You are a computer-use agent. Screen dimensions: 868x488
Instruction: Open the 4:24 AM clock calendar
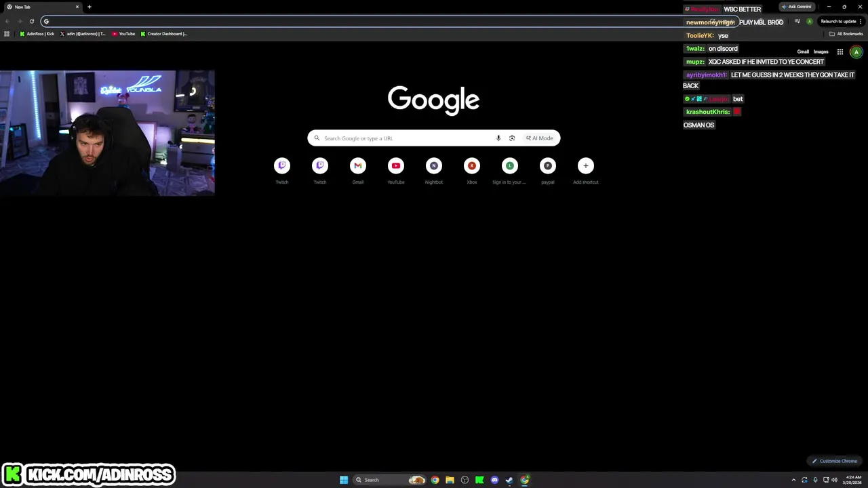[853, 480]
